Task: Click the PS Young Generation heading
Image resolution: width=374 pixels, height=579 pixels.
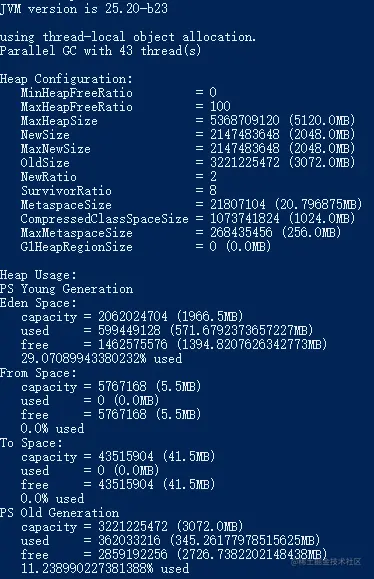Action: tap(66, 289)
